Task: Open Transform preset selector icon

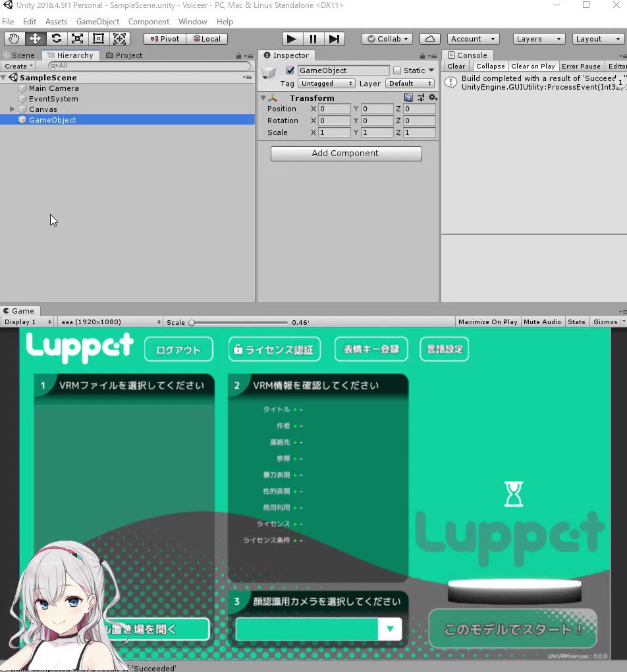Action: [420, 98]
